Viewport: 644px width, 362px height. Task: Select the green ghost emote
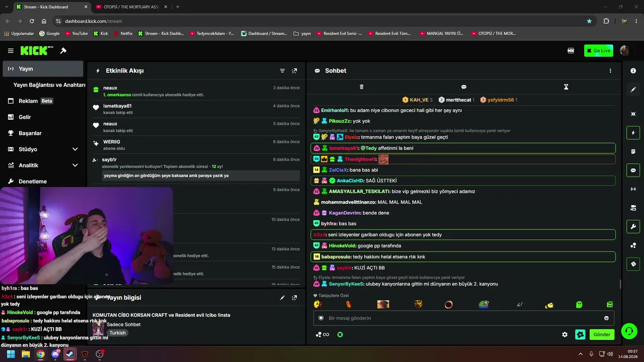[579, 304]
